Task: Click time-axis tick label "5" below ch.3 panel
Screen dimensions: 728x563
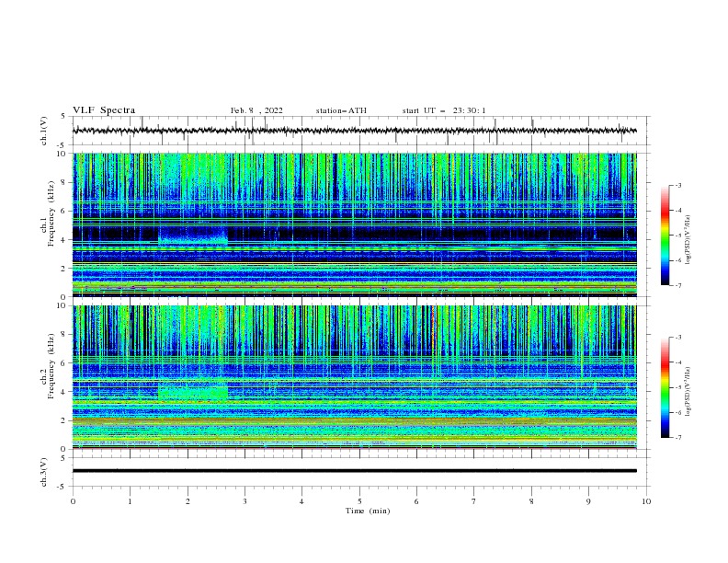Action: [359, 501]
